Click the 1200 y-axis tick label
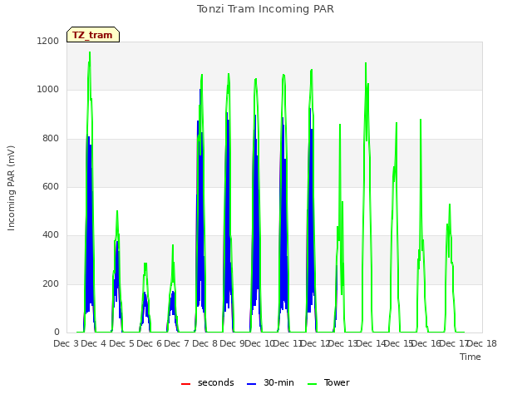The width and height of the screenshot is (532, 399). [x=48, y=41]
